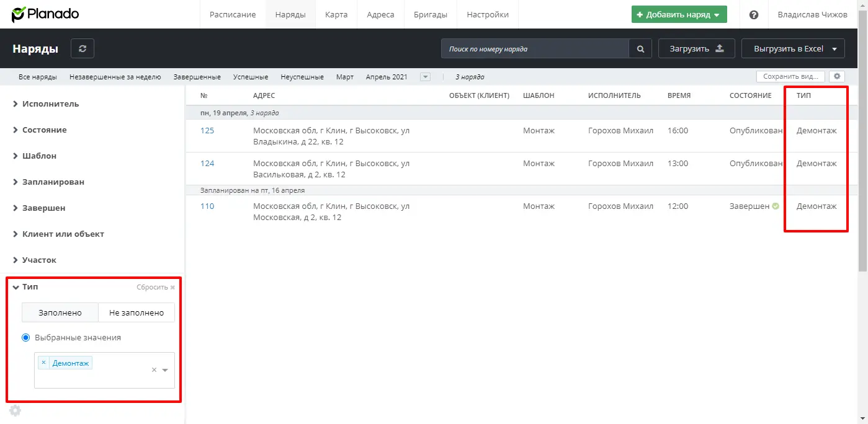Clear the Тип select field values

pyautogui.click(x=154, y=370)
